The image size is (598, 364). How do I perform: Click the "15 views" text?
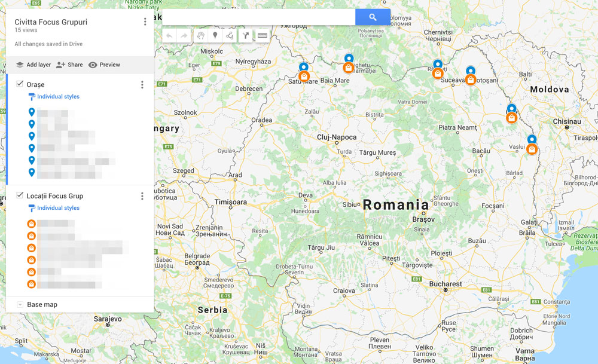[x=26, y=30]
